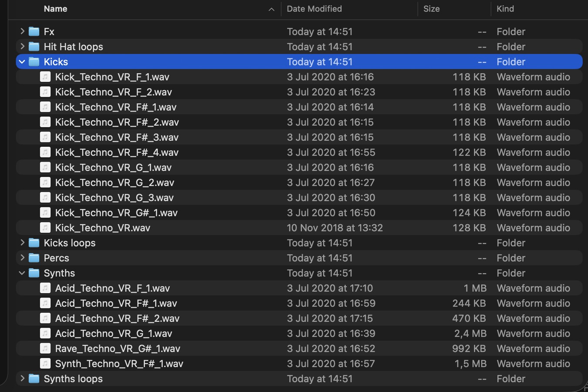
Task: Click the 124 KB size value
Action: tap(469, 213)
